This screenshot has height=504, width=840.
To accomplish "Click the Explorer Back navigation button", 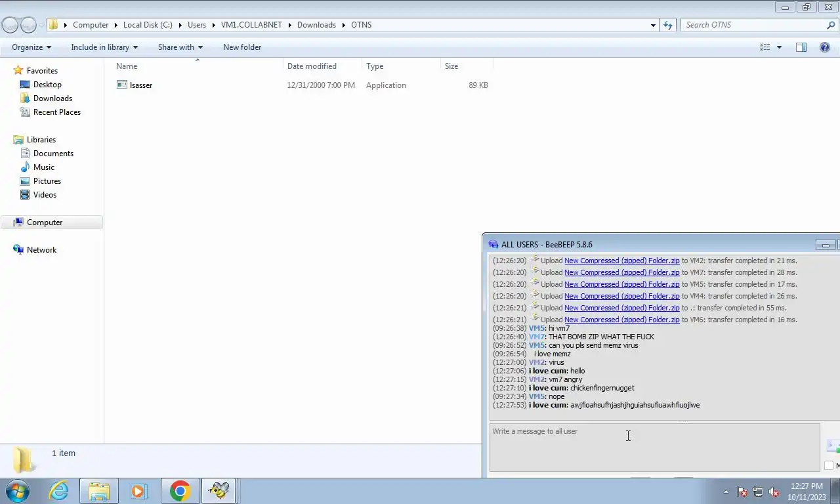I will tap(10, 25).
